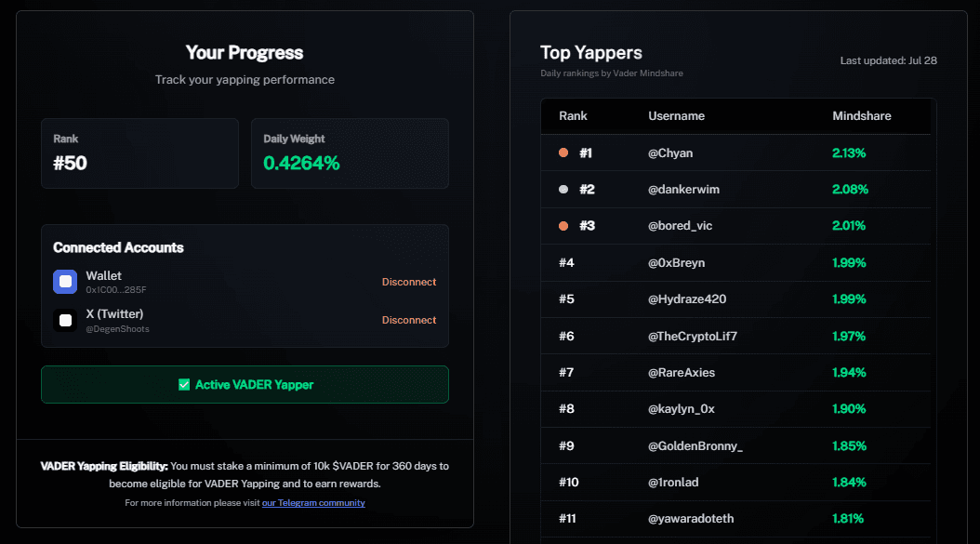The image size is (980, 544).
Task: Click the silver medal dot beside #2
Action: click(563, 190)
